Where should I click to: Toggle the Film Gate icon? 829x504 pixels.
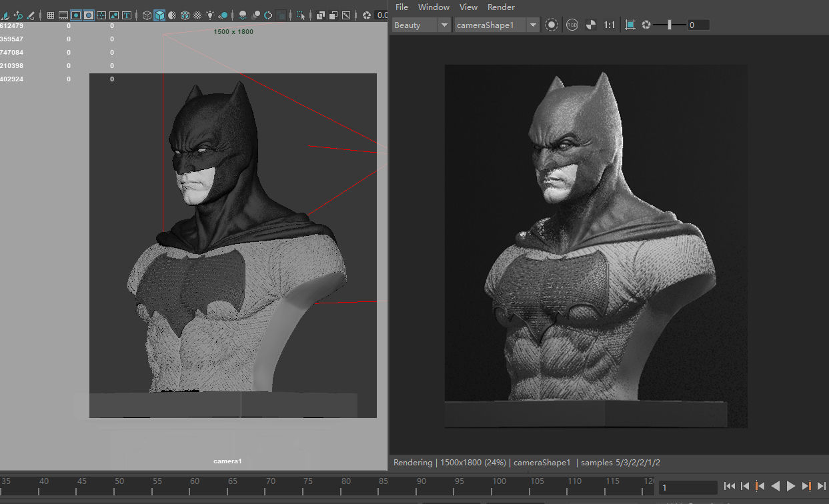point(63,15)
